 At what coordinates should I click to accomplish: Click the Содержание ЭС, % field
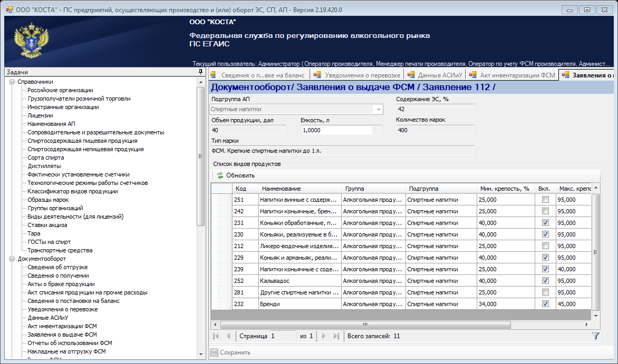[x=435, y=109]
